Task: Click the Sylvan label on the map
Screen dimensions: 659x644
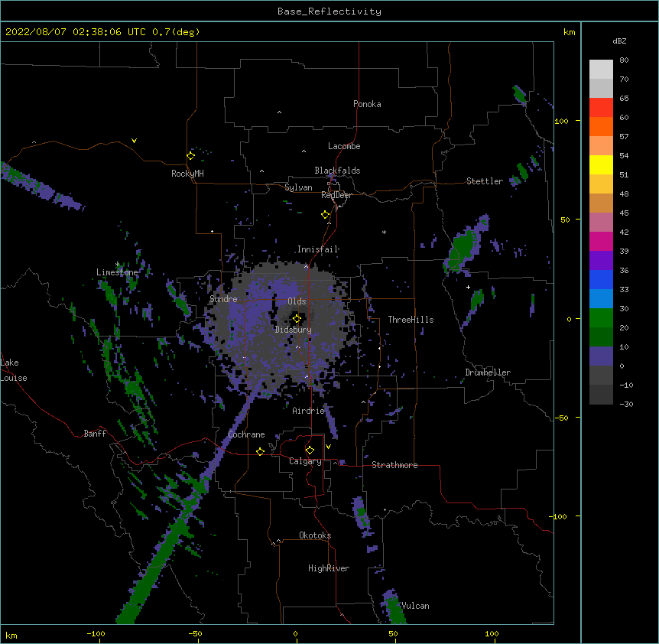Action: (x=298, y=187)
